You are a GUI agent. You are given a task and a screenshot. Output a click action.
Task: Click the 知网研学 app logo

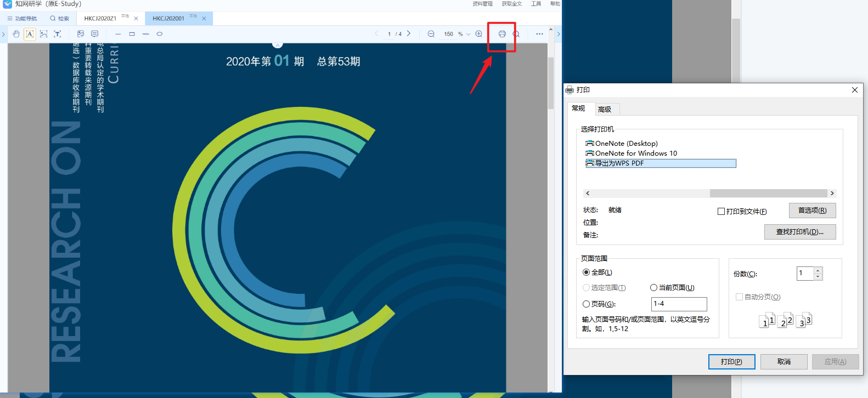coord(7,4)
